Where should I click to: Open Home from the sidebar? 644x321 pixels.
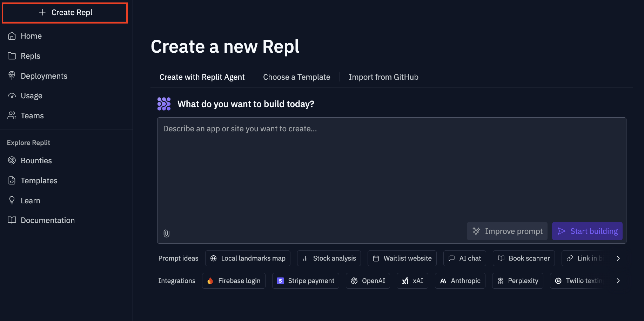(x=31, y=36)
